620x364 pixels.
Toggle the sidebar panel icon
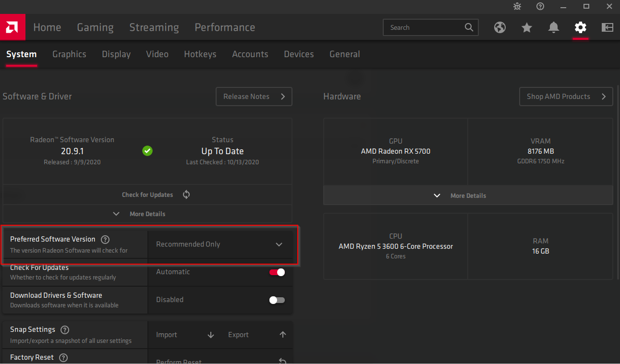point(608,27)
